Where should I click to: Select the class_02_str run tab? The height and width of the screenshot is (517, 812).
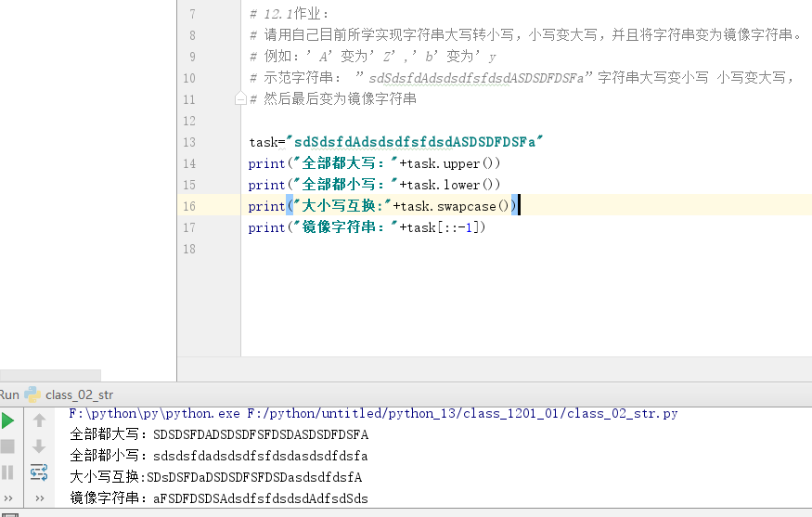point(79,394)
